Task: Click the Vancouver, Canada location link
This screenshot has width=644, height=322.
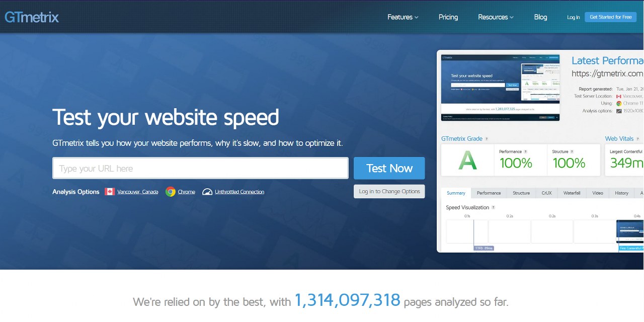Action: point(138,192)
